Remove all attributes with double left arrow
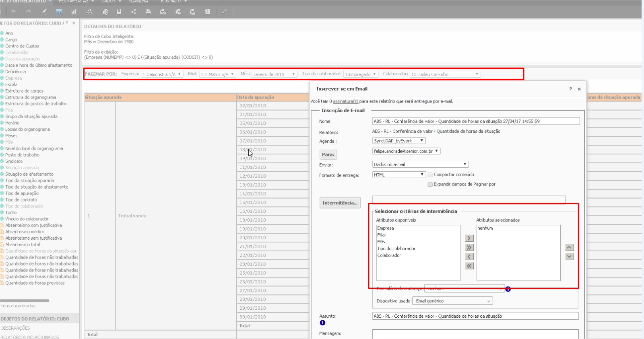 (469, 266)
